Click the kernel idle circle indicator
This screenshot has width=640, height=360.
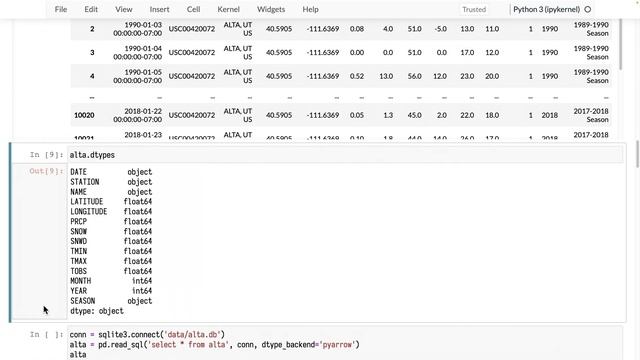pyautogui.click(x=588, y=9)
